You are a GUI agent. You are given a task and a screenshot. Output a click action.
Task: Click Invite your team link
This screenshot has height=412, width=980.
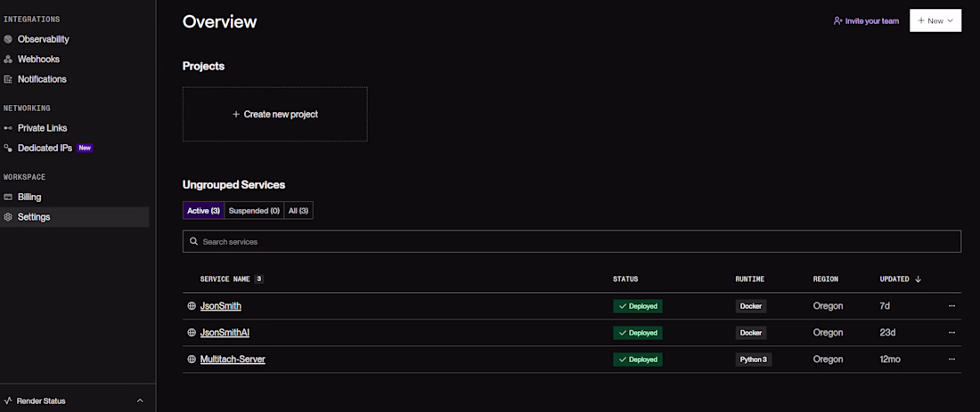[x=866, y=20]
